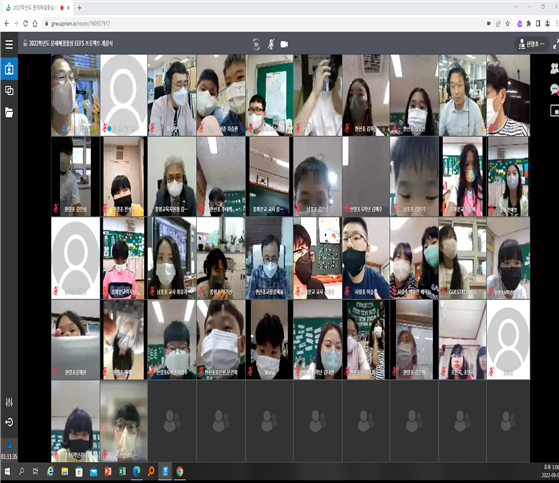Open the shared files folder icon
Screen dimensions: 559x483
(x=9, y=112)
